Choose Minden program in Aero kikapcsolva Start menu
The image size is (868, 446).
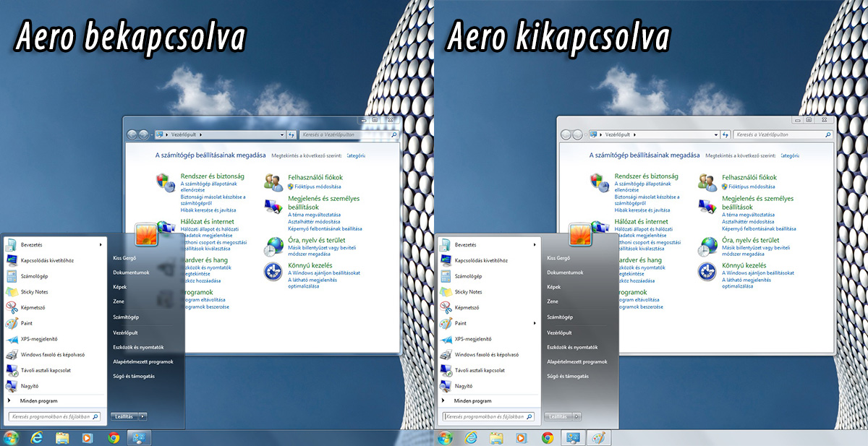pyautogui.click(x=473, y=400)
